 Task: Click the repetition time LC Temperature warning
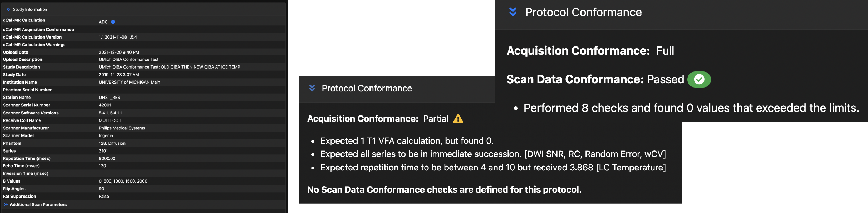tap(493, 168)
